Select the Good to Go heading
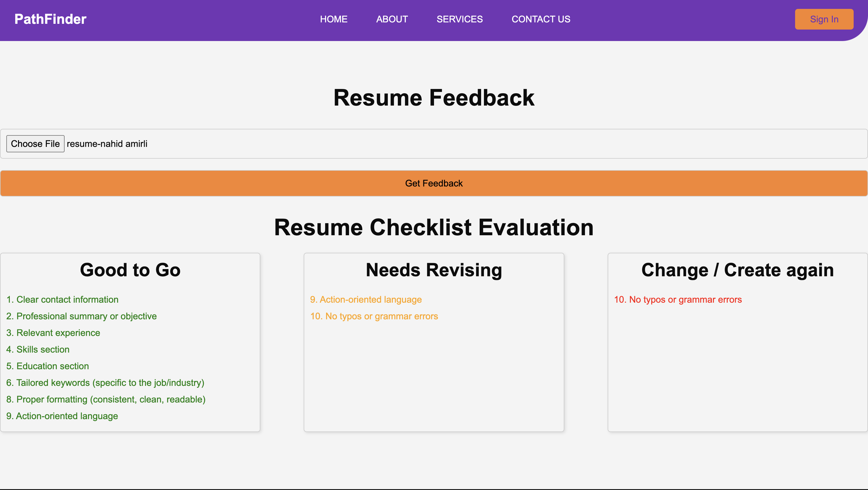The height and width of the screenshot is (490, 868). pyautogui.click(x=130, y=270)
